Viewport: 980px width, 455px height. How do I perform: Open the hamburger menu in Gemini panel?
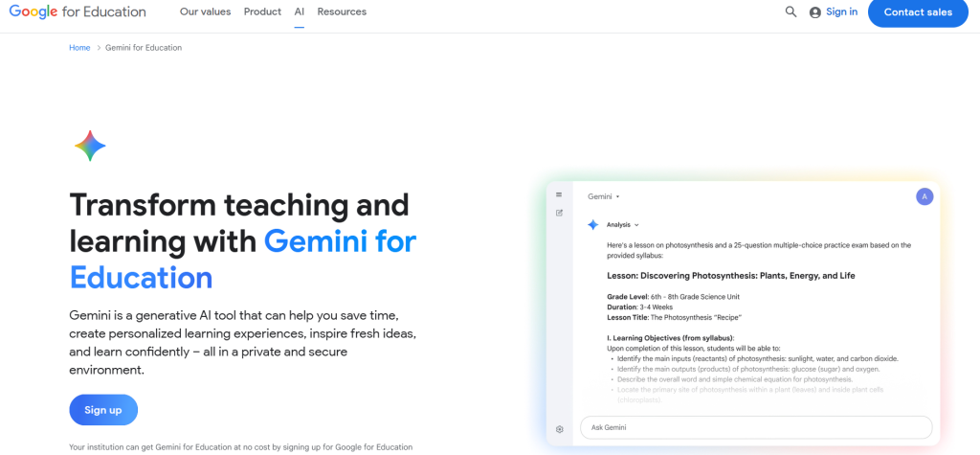(559, 194)
